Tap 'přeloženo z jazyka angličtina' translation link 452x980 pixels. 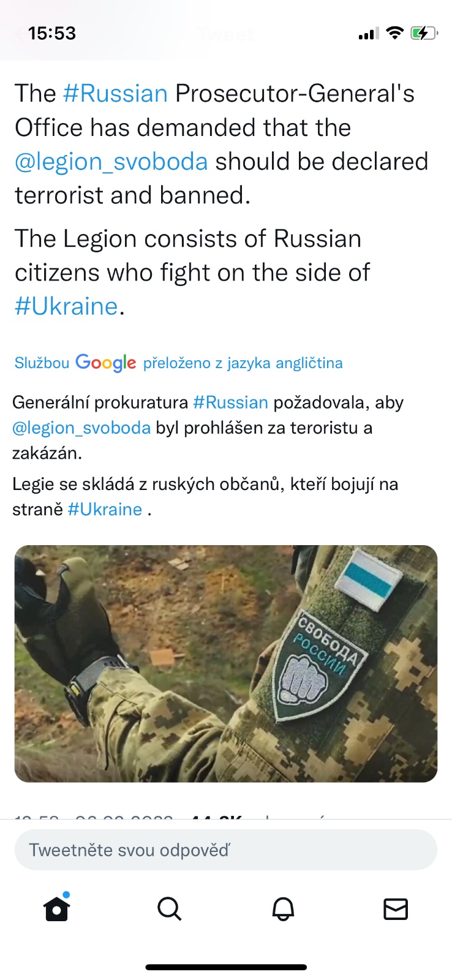click(243, 363)
